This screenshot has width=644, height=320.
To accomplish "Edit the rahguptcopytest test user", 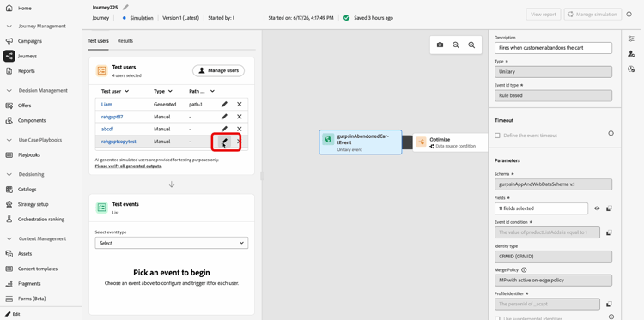I will [x=224, y=142].
